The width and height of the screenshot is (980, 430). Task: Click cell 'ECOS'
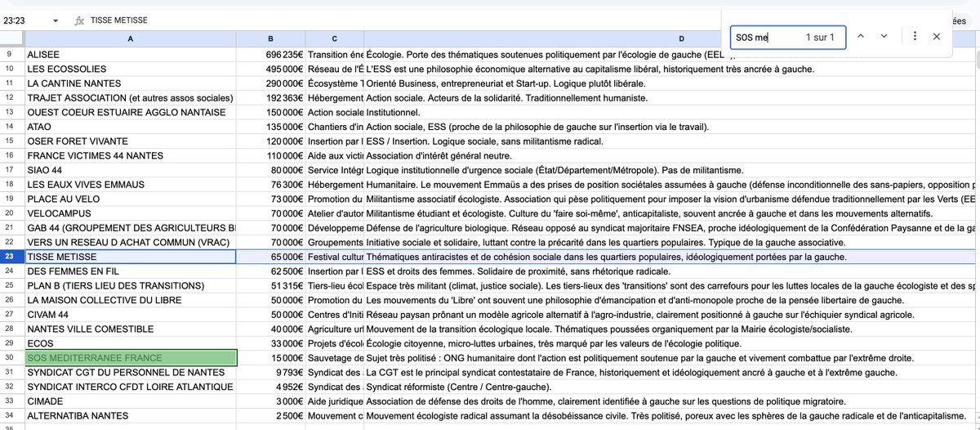pos(131,343)
